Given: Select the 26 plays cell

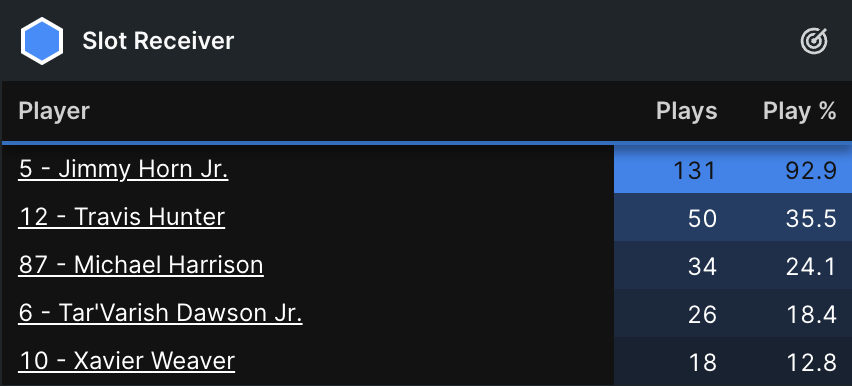Looking at the screenshot, I should (x=672, y=313).
